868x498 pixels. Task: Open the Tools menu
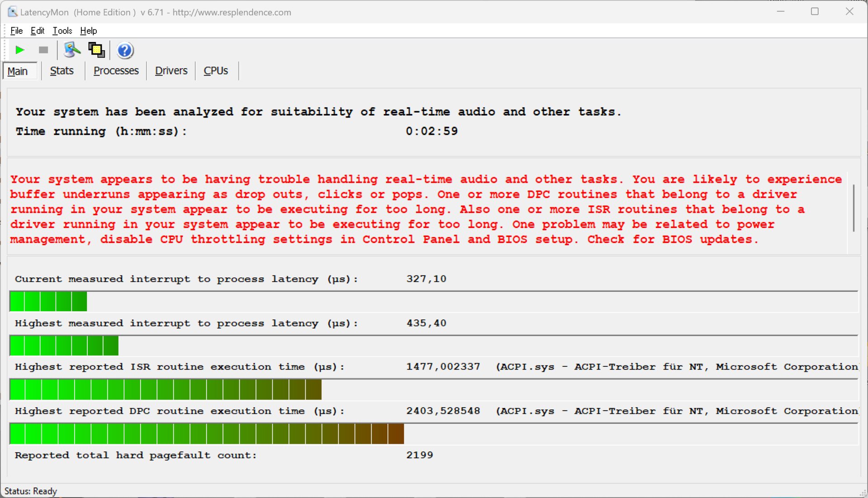62,31
